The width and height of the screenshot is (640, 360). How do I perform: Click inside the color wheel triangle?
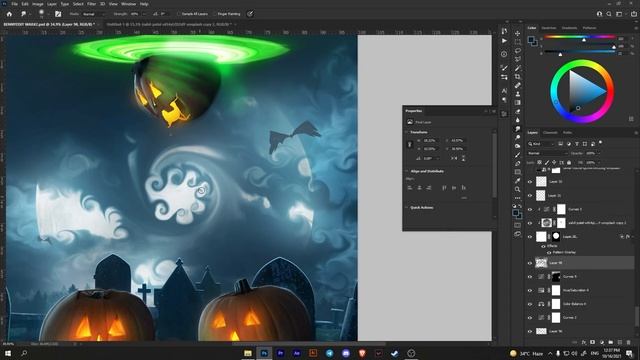584,90
